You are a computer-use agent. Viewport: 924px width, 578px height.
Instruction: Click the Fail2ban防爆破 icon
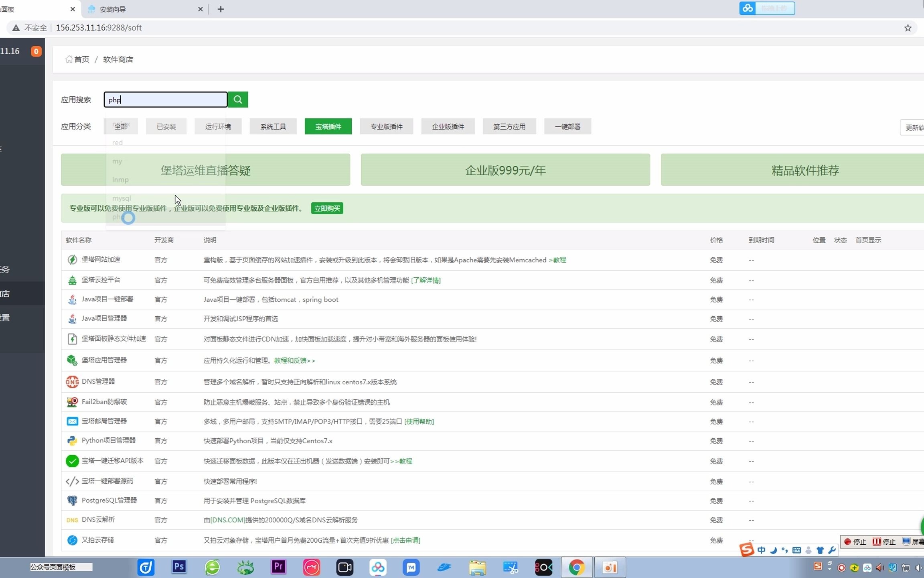72,402
